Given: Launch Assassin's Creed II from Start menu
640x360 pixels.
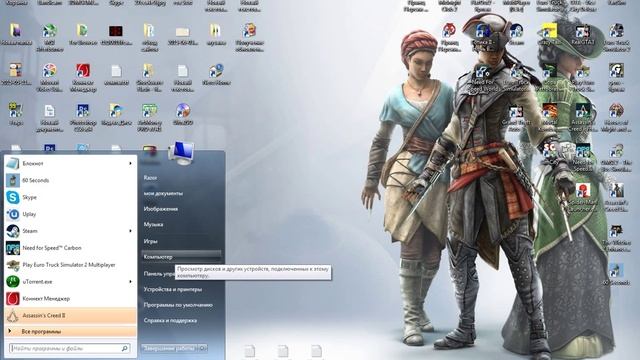Looking at the screenshot, I should (x=70, y=316).
